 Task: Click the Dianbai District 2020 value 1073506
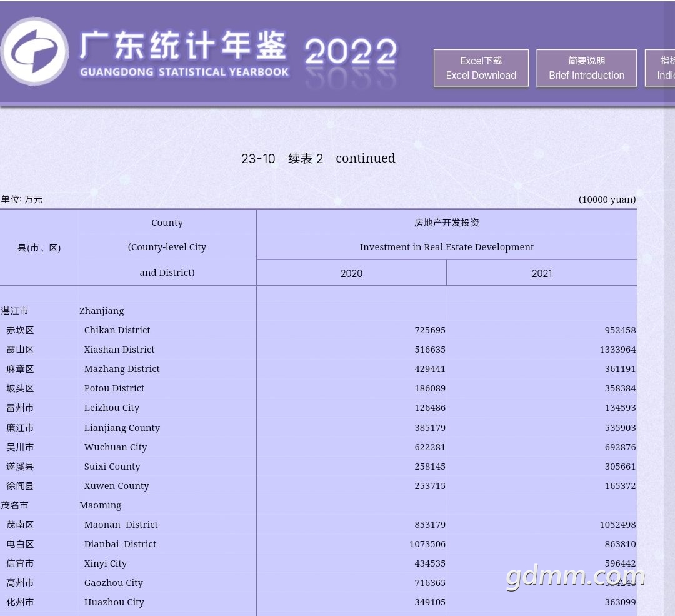click(x=427, y=544)
